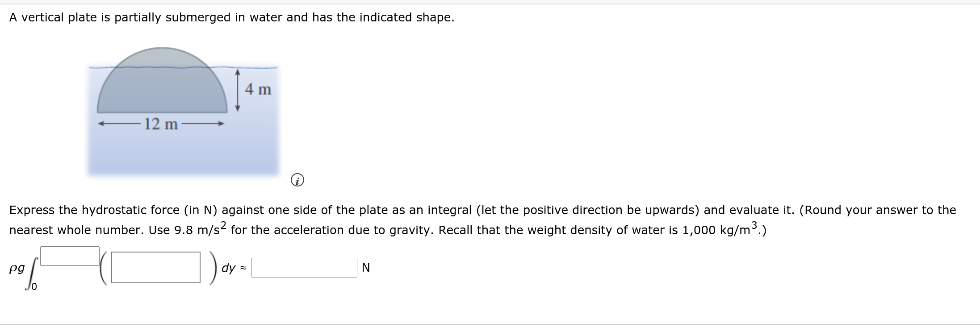Click the Express the hydrostatic force instruction text

pos(89,210)
